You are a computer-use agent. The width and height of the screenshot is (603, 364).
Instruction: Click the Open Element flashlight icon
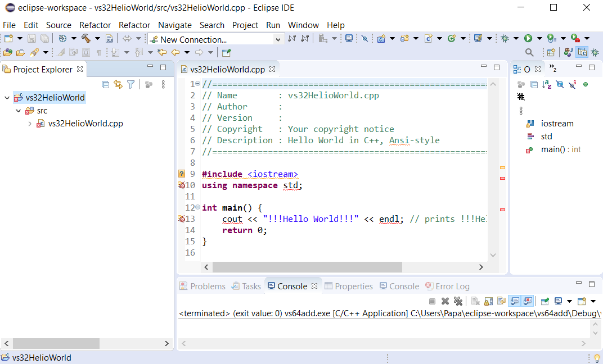point(35,52)
